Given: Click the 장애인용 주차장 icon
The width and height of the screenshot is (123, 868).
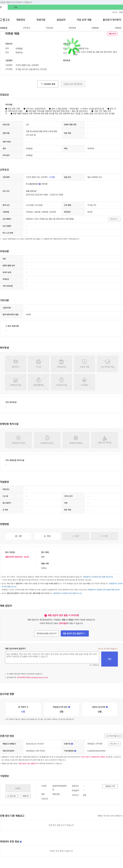Looking at the screenshot, I should [18, 440].
